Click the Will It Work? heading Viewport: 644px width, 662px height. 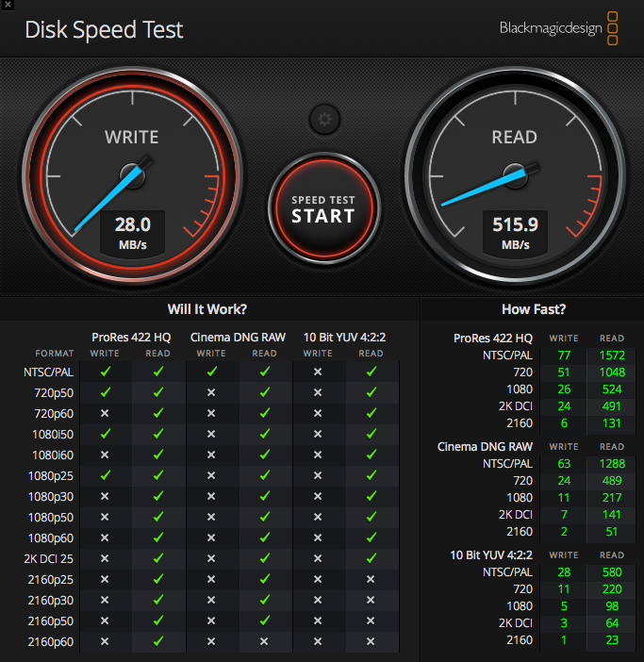(207, 309)
